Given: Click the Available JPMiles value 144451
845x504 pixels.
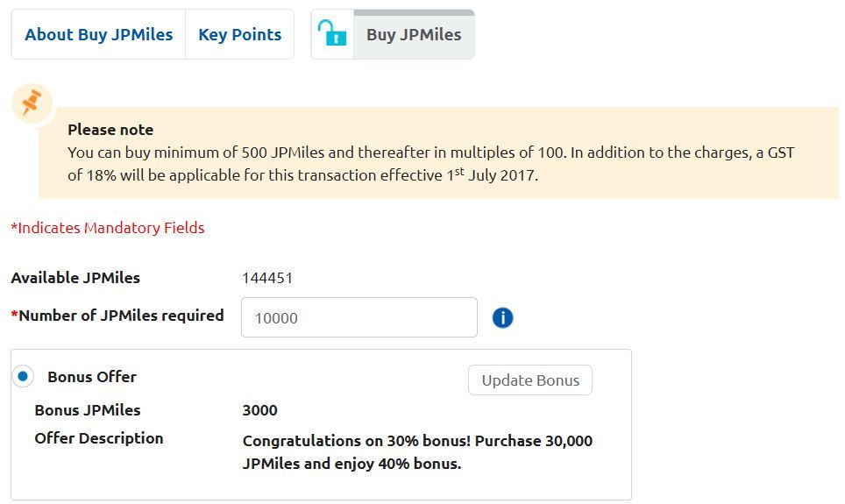Looking at the screenshot, I should click(267, 278).
